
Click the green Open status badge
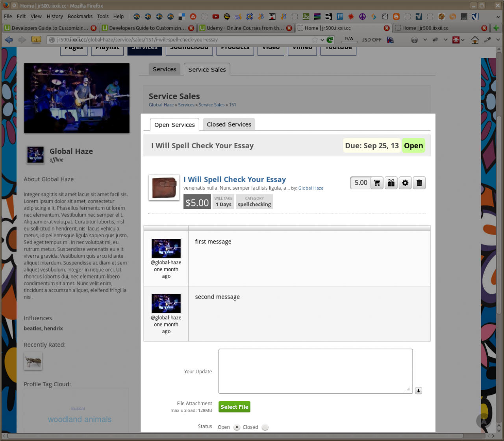[413, 146]
